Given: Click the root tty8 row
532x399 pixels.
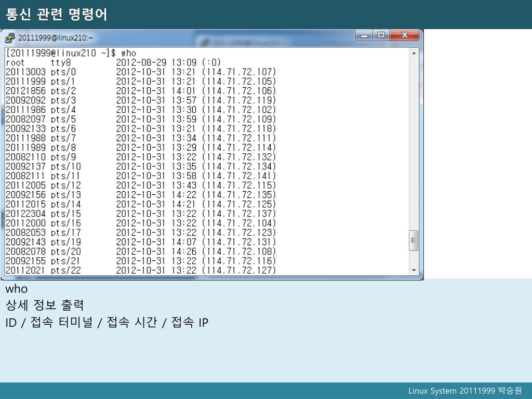Looking at the screenshot, I should [x=113, y=62].
